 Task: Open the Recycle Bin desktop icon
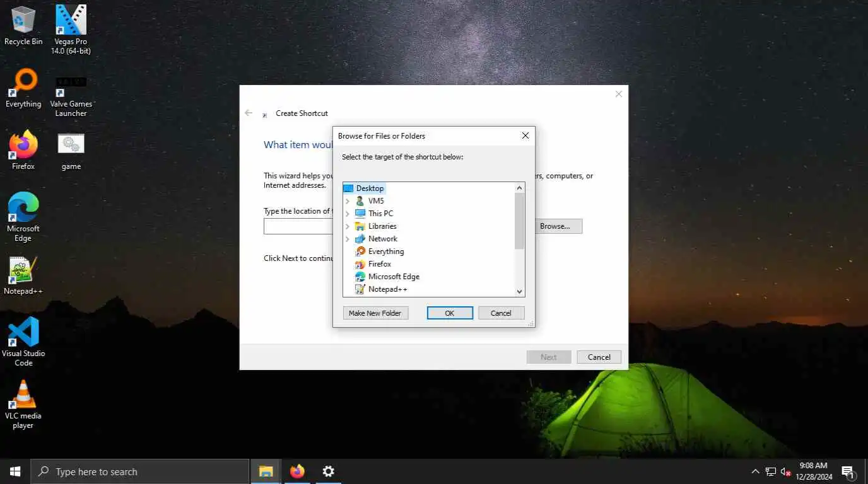[23, 26]
